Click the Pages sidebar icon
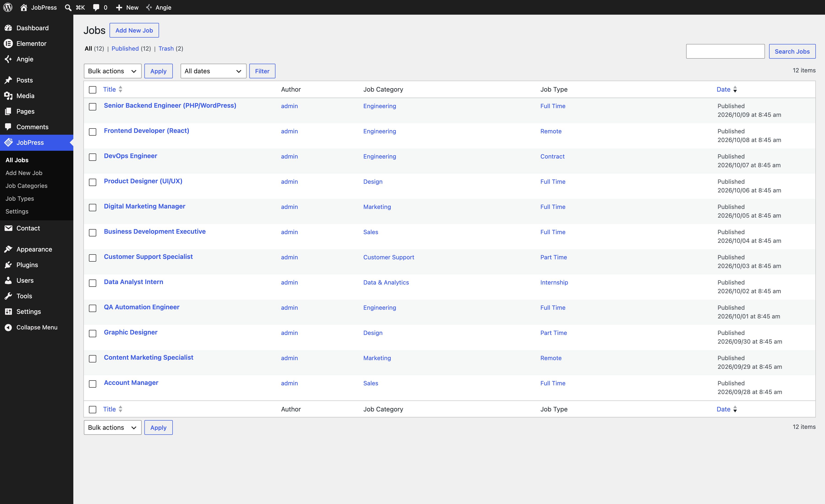 click(8, 111)
